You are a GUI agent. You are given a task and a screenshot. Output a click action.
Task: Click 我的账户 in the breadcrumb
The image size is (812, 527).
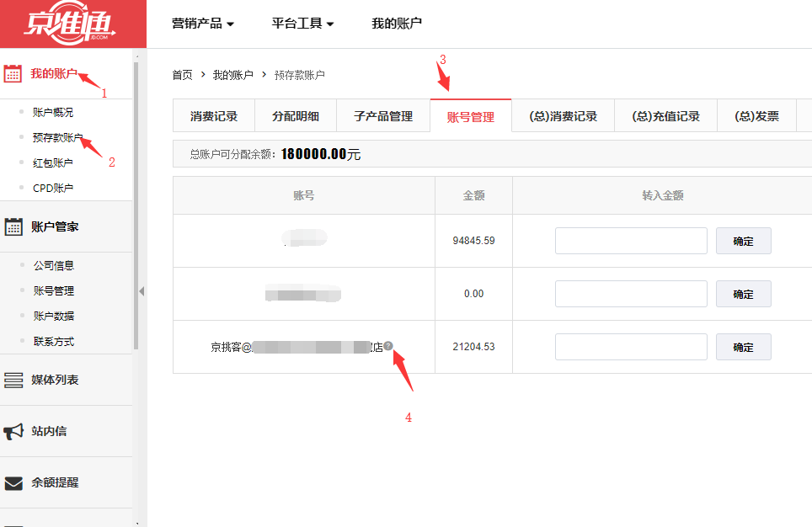coord(233,75)
